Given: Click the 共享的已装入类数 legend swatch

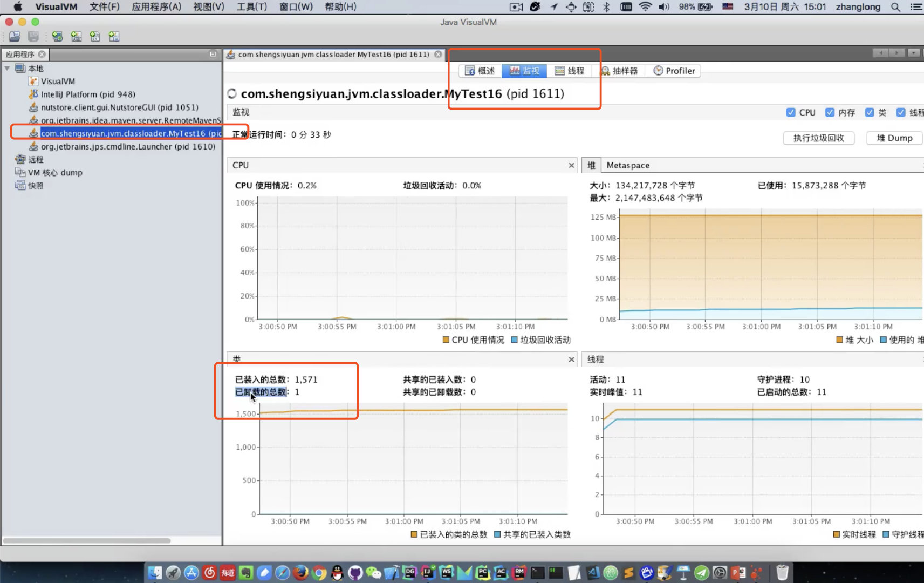Looking at the screenshot, I should coord(497,534).
